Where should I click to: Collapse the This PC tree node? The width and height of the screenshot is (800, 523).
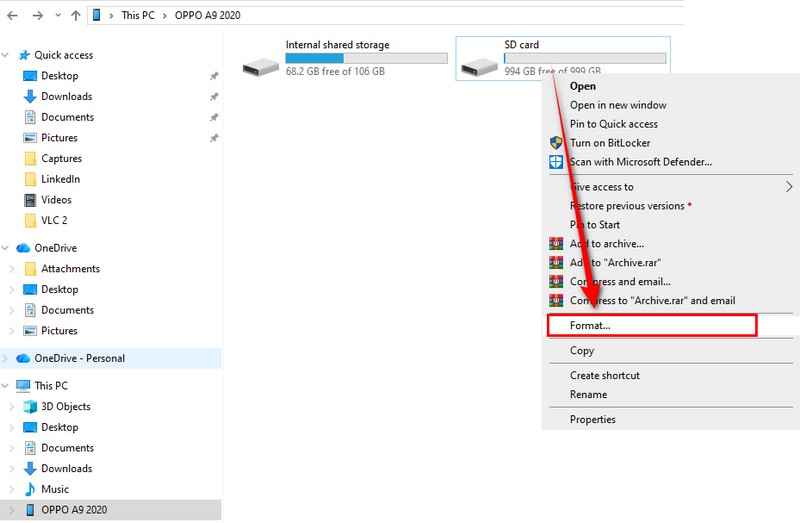point(8,386)
